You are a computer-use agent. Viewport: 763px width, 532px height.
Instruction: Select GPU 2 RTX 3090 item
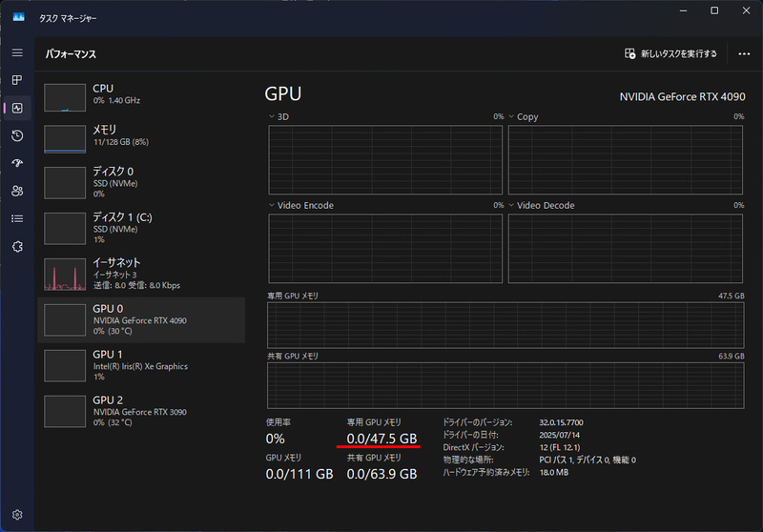pos(141,411)
